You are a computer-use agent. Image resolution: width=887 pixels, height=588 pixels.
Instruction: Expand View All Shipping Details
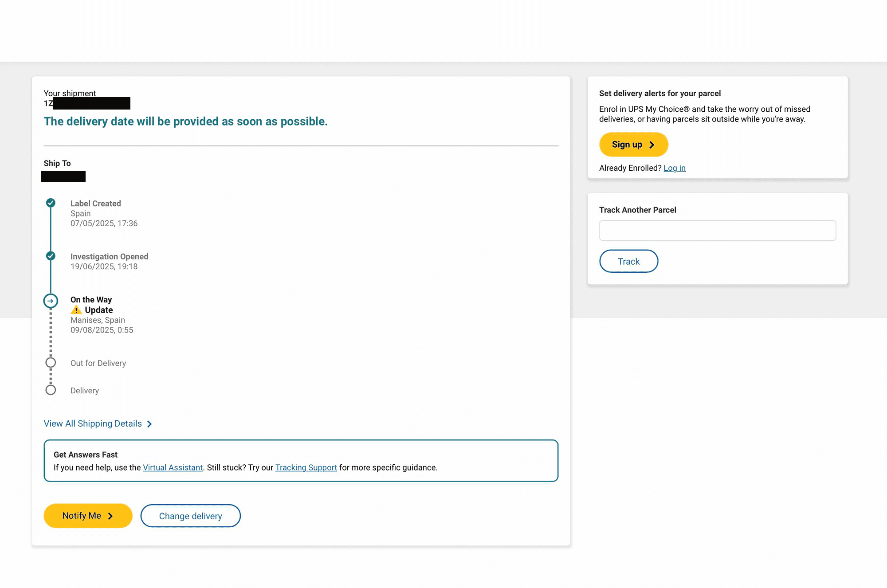pos(92,423)
